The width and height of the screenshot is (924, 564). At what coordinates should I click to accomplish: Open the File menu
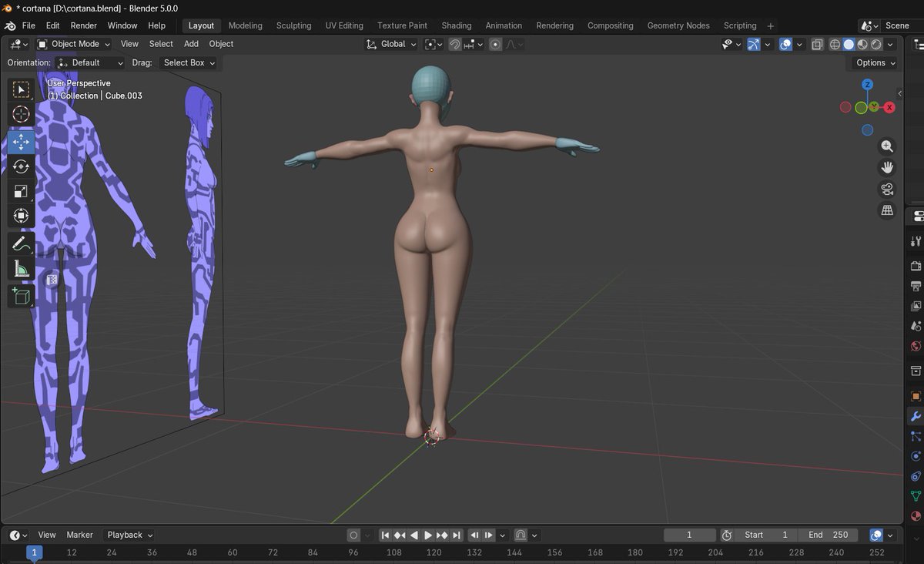28,25
